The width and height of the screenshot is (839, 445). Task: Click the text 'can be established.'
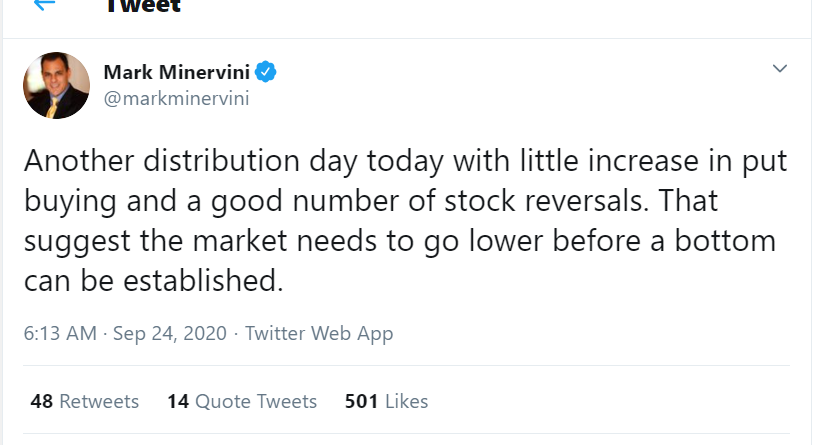point(153,281)
